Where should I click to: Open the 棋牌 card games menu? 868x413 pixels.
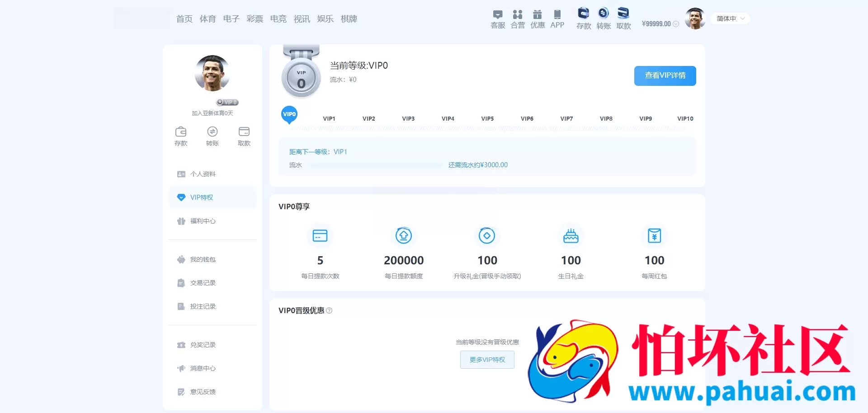[x=349, y=19]
